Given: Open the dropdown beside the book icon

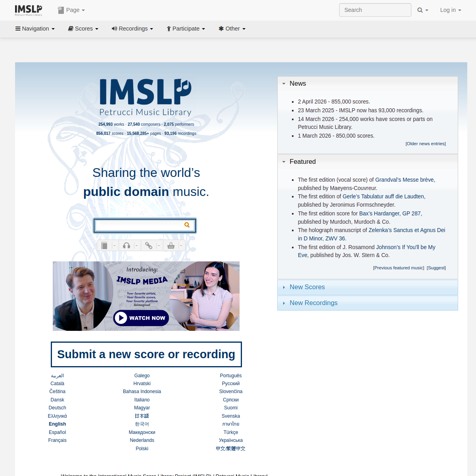Looking at the screenshot, I should point(114,246).
